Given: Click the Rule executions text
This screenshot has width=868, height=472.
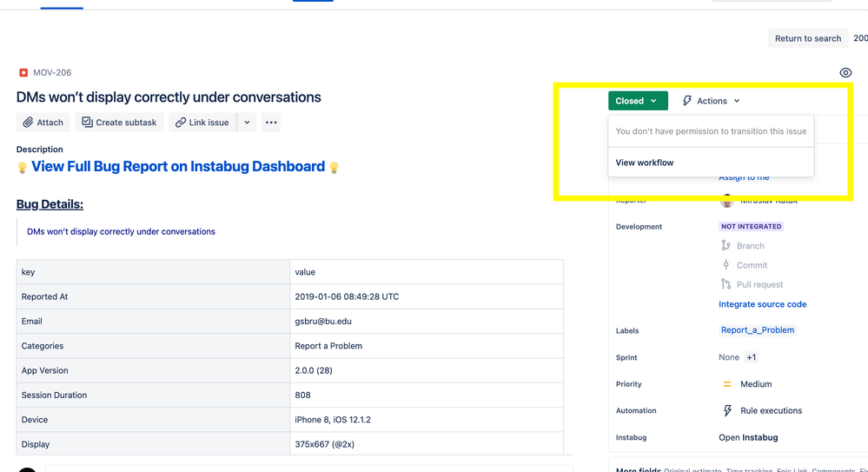Looking at the screenshot, I should [x=772, y=410].
